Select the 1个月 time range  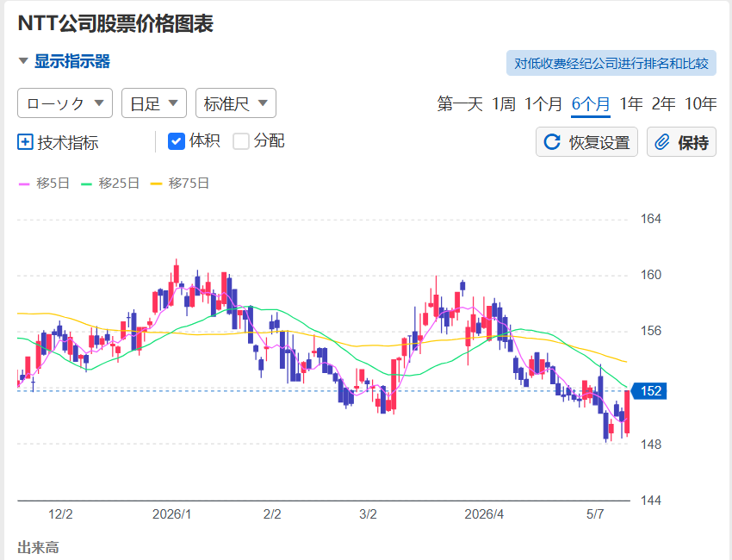(543, 103)
